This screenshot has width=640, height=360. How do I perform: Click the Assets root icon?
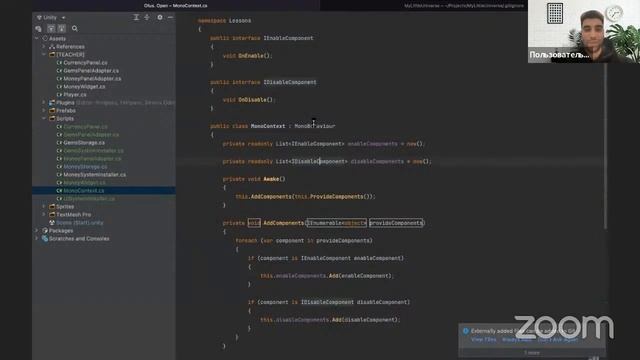pyautogui.click(x=45, y=38)
